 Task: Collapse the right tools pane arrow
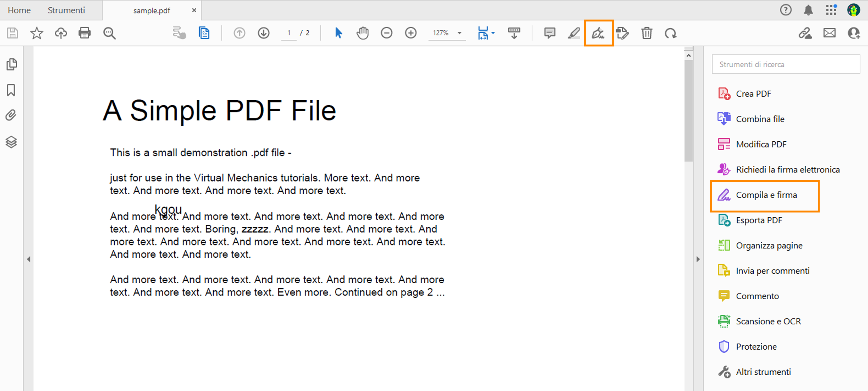pos(698,259)
